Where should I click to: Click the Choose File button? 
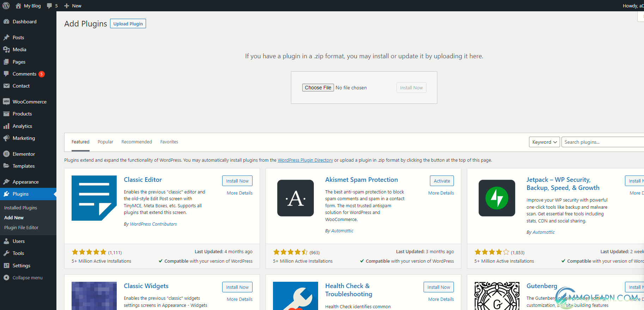[x=318, y=88]
